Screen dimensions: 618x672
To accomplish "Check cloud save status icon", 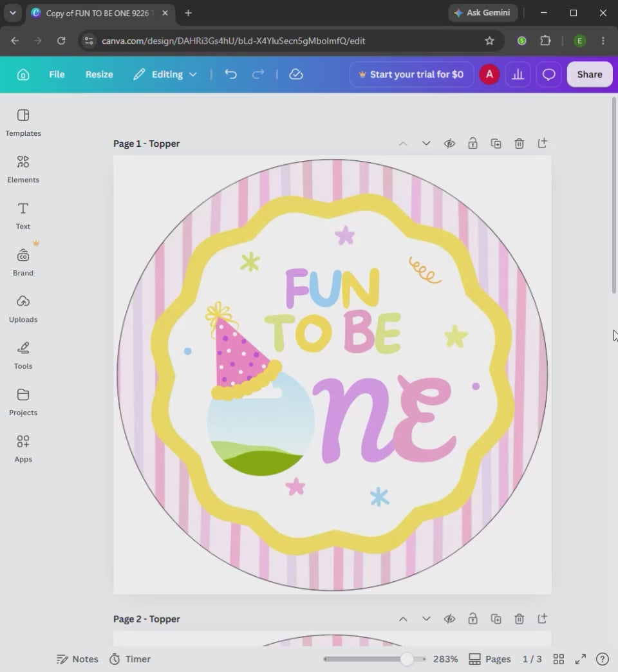I will click(295, 75).
